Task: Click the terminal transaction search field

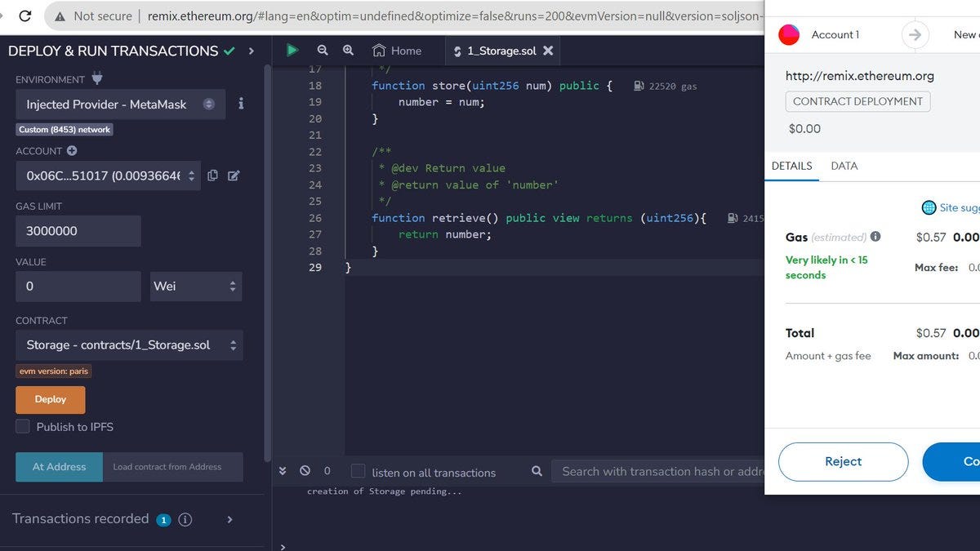Action: [x=658, y=471]
